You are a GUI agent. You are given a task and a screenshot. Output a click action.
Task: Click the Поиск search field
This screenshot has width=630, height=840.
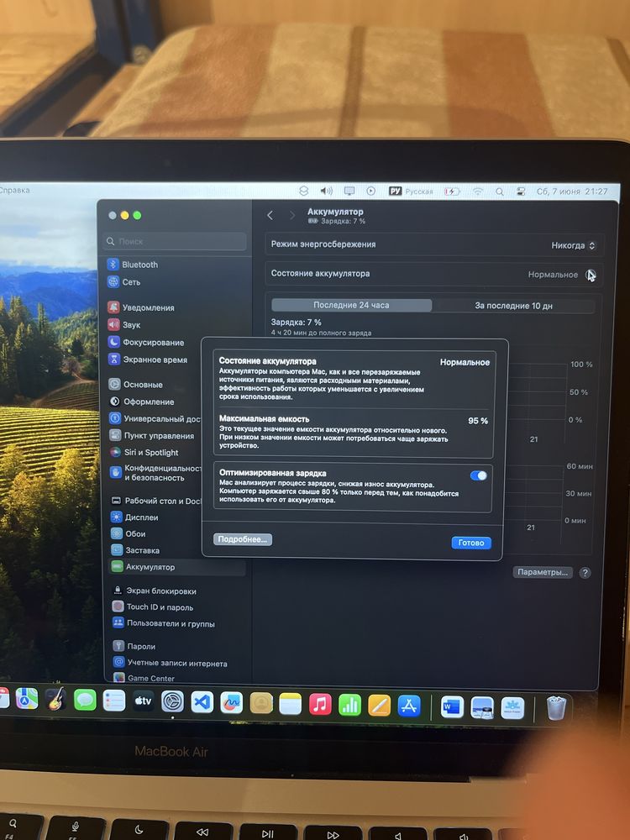point(176,242)
